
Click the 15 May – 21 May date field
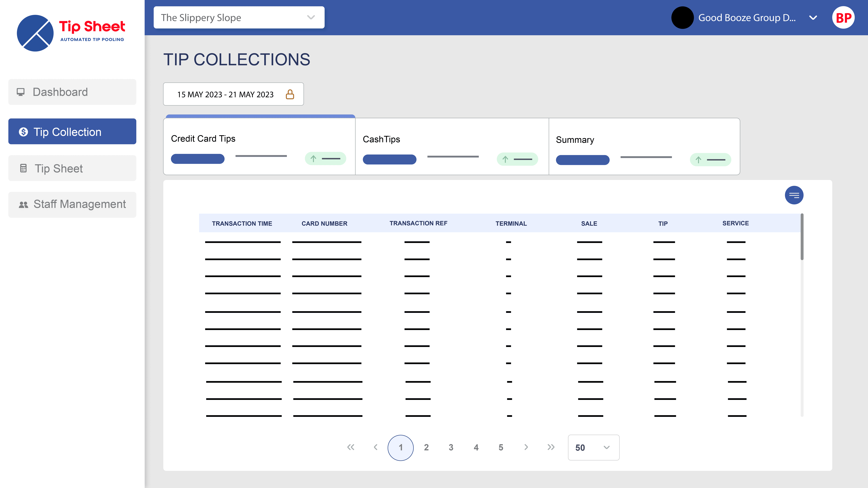click(x=225, y=94)
